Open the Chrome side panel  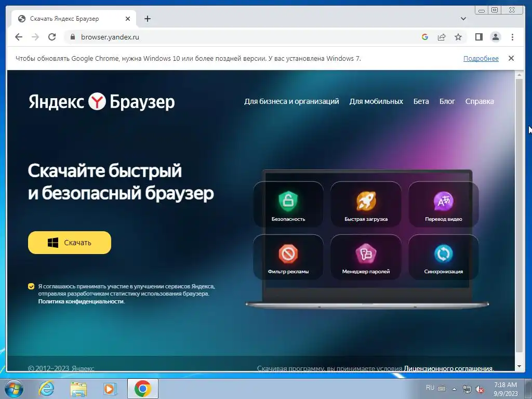coord(478,37)
